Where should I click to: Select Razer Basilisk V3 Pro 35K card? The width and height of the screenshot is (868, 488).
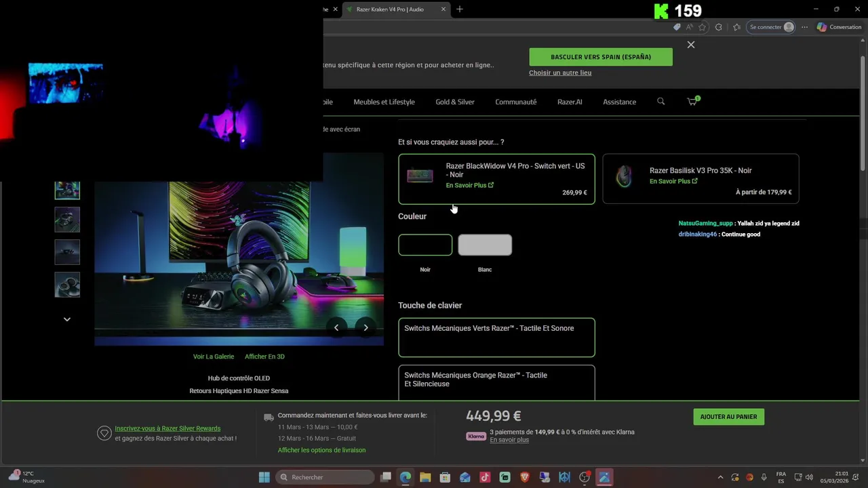701,179
